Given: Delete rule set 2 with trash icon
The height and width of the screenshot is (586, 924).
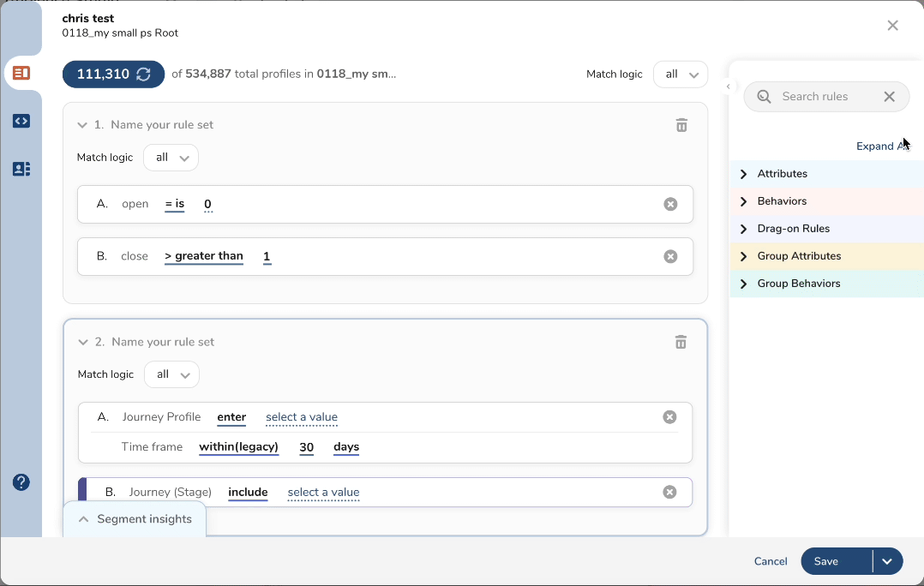Looking at the screenshot, I should [681, 342].
